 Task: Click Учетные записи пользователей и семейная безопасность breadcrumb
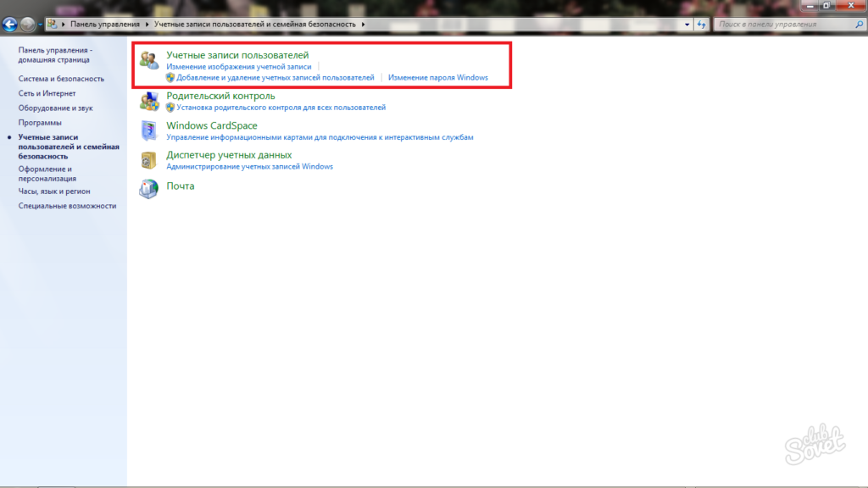(254, 25)
